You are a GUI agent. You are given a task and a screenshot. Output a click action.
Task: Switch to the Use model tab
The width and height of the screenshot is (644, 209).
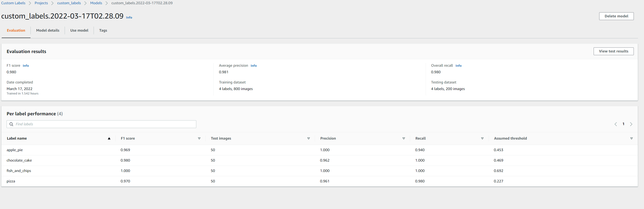click(79, 30)
